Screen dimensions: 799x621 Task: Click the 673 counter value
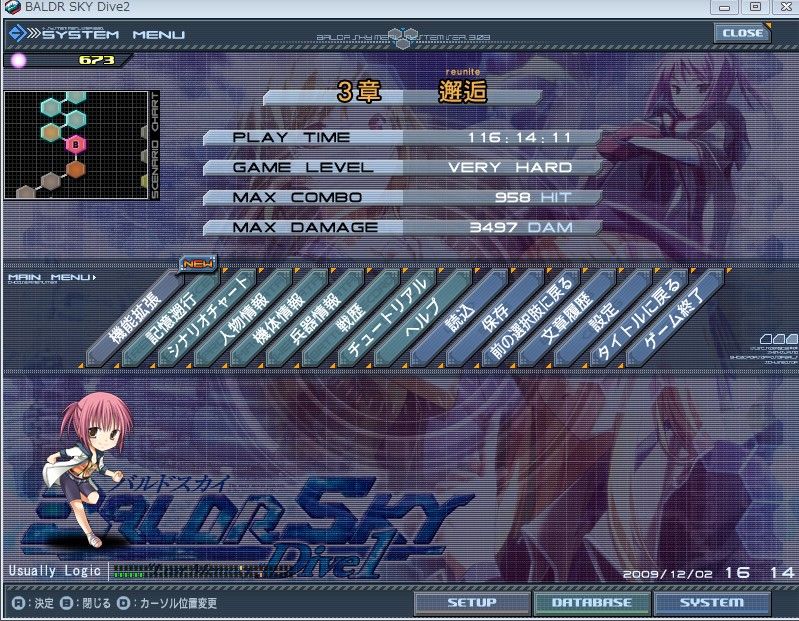(97, 60)
